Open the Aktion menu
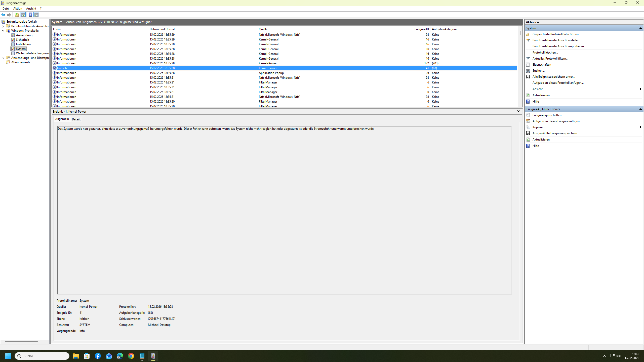Viewport: 644px width, 362px height. [18, 9]
